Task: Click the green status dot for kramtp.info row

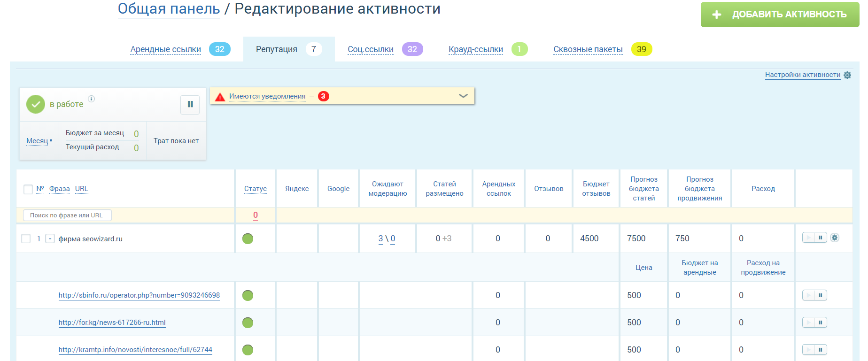Action: click(x=248, y=350)
